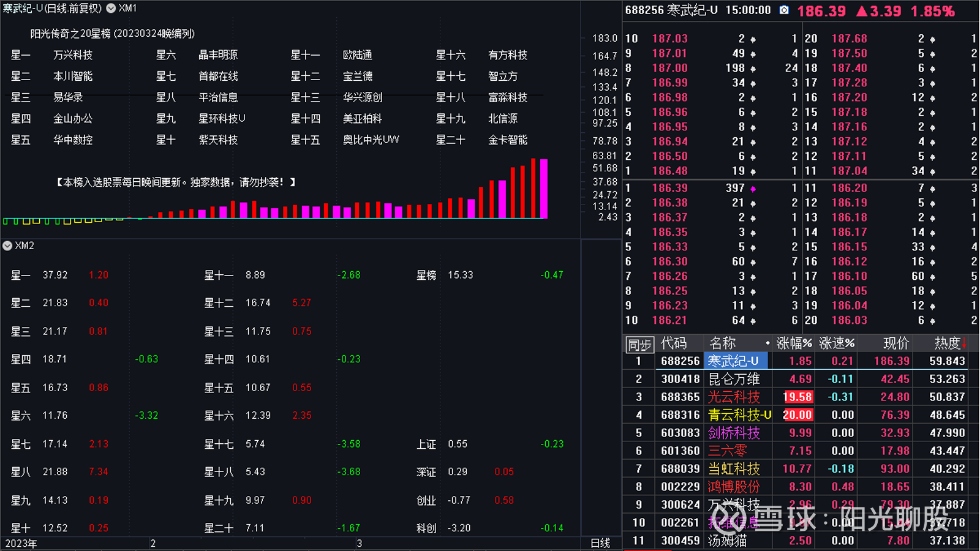This screenshot has width=980, height=551.
Task: Click the 科创 index value -3.20
Action: pos(459,528)
